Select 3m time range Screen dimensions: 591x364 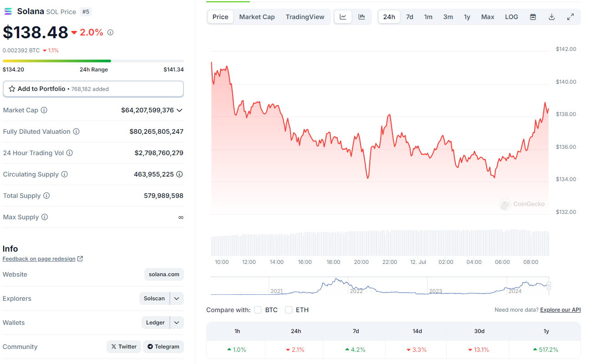(x=448, y=17)
